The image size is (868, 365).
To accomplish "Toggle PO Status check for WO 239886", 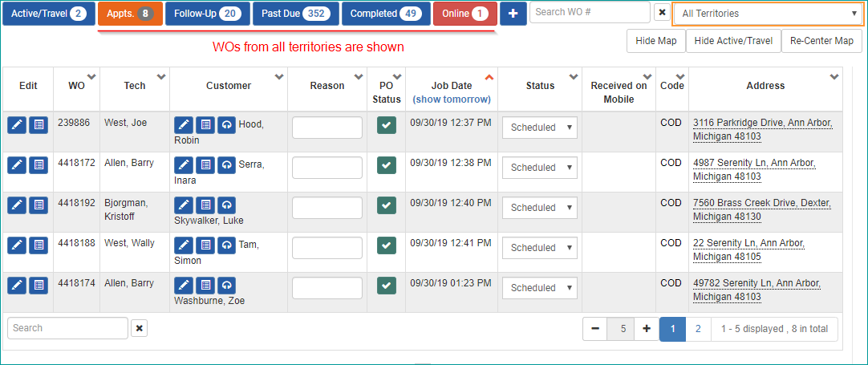I will (x=387, y=125).
